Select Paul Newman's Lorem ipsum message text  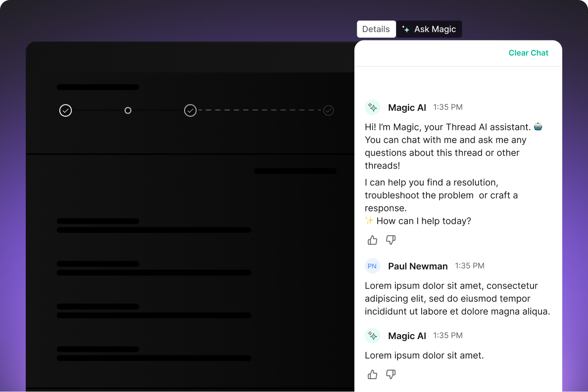point(455,299)
